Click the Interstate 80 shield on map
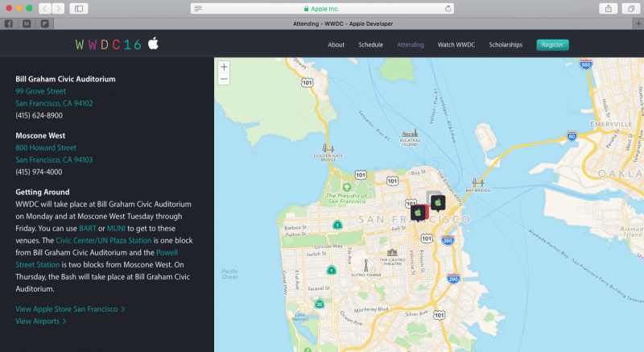Viewport: 644px width, 352px height. point(572,136)
